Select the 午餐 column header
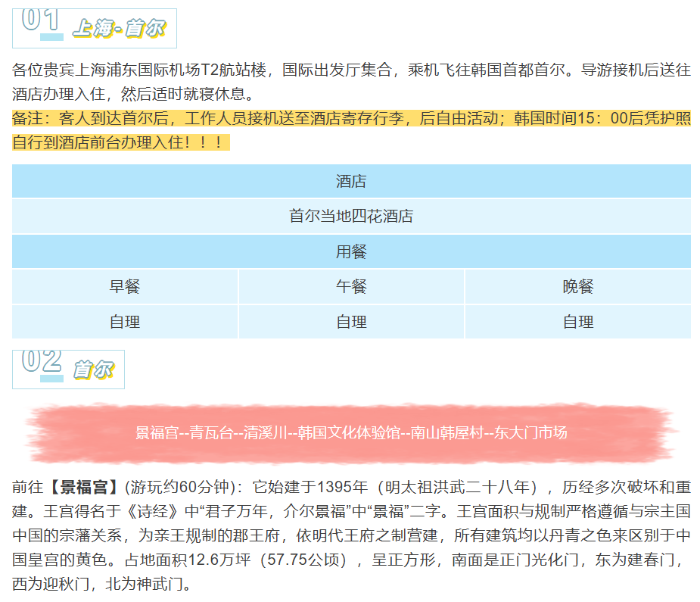Image resolution: width=700 pixels, height=602 pixels. [350, 286]
